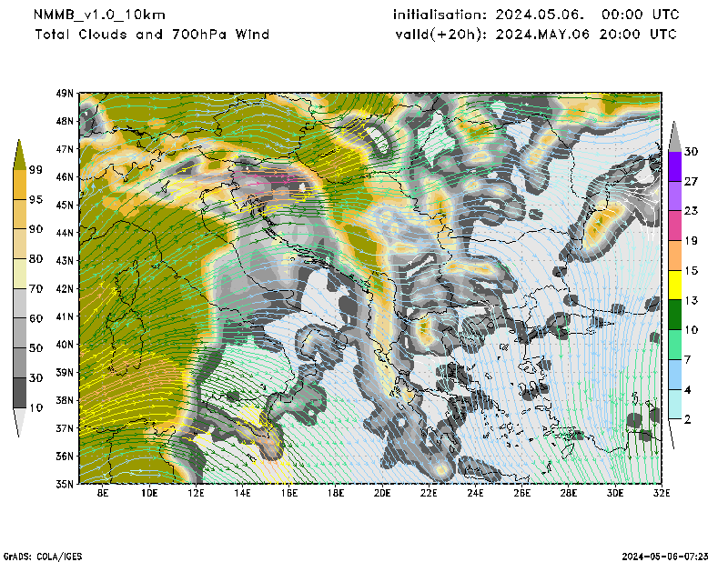Click the 49N latitude axis label
This screenshot has height=562, width=728.
64,94
